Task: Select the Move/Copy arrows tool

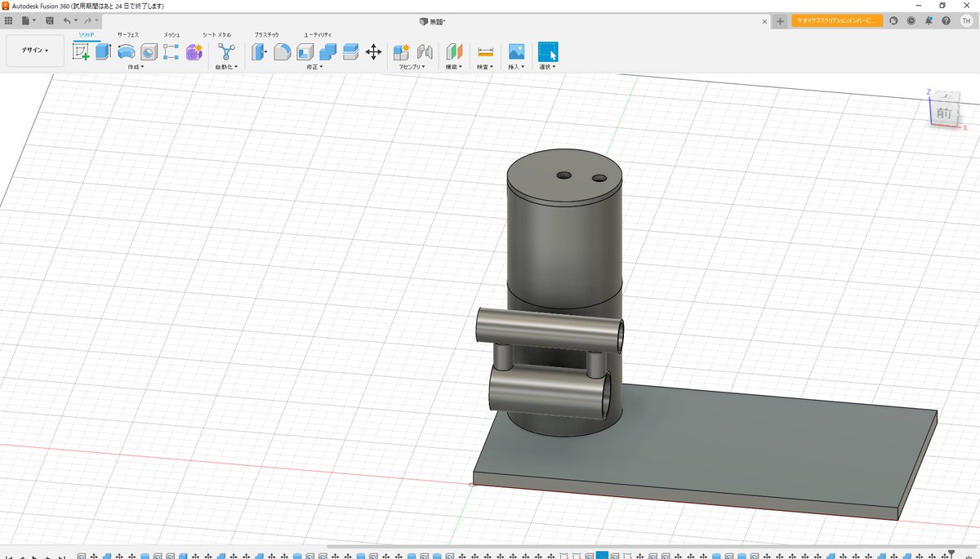Action: 373,52
